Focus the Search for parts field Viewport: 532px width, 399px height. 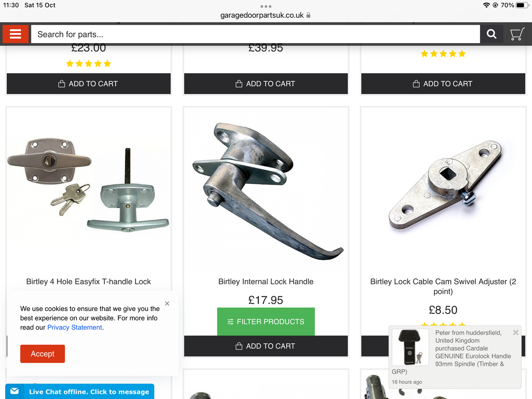tap(256, 34)
